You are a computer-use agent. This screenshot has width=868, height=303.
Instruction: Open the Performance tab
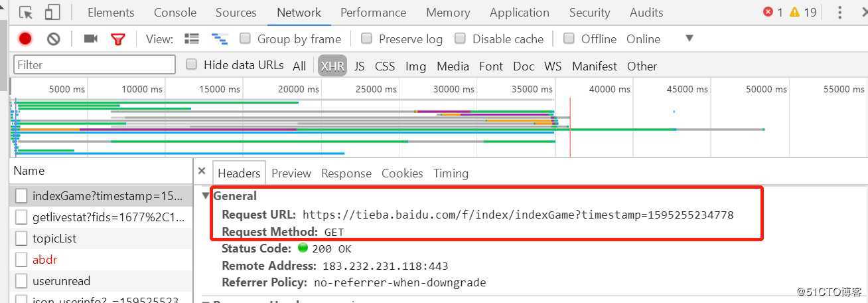tap(373, 13)
